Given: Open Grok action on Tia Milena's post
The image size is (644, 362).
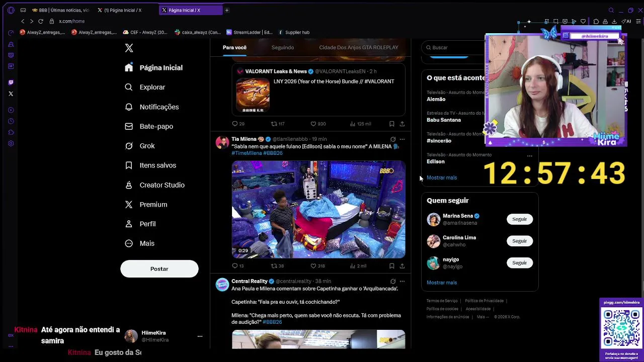Looking at the screenshot, I should click(393, 139).
